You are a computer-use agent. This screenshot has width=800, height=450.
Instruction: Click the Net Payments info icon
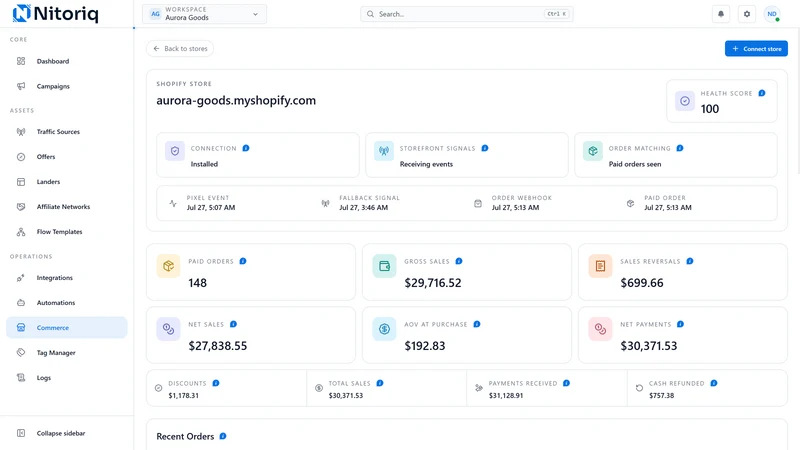click(x=680, y=324)
